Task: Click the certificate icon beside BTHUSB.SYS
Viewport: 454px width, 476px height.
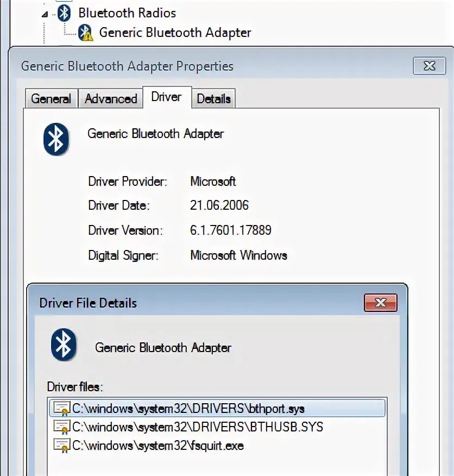Action: tap(61, 427)
